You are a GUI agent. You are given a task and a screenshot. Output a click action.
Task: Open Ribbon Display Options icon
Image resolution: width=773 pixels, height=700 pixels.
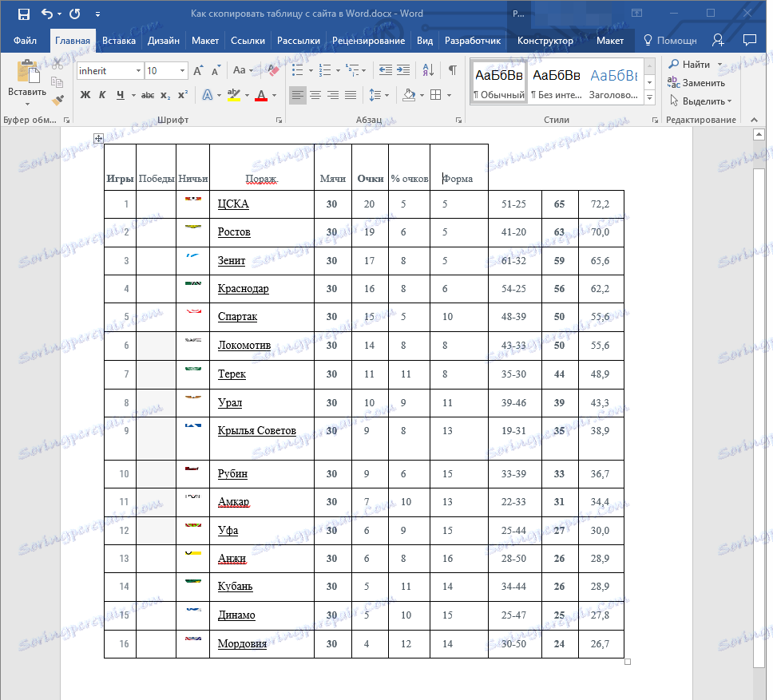click(637, 14)
